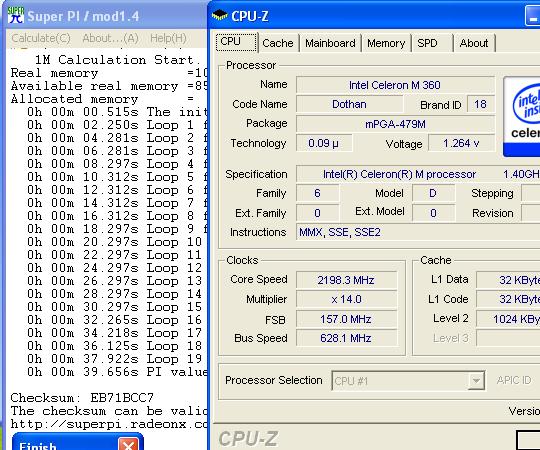Screen dimensions: 540x450
Task: Click the Ext. Model value 0
Action: click(433, 213)
